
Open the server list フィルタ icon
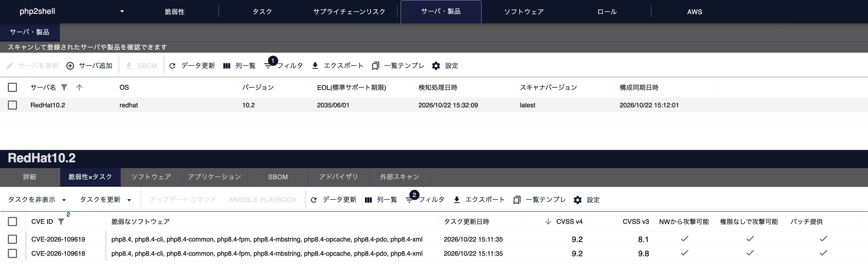pos(268,66)
